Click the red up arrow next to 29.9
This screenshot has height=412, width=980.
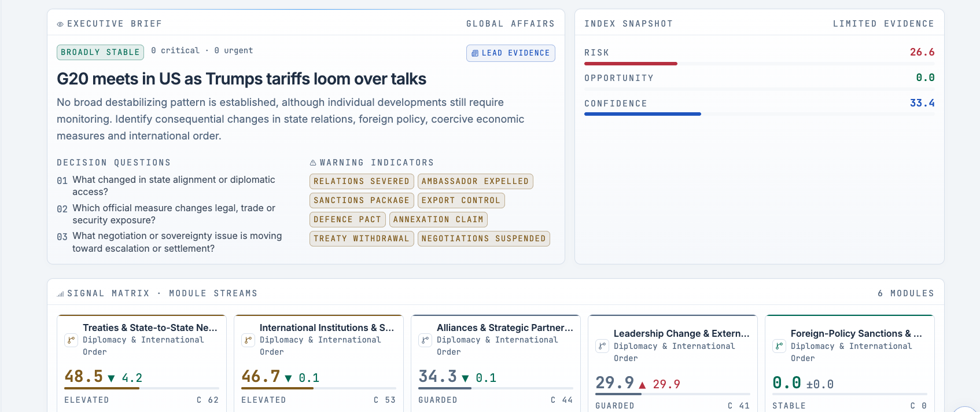click(x=642, y=385)
